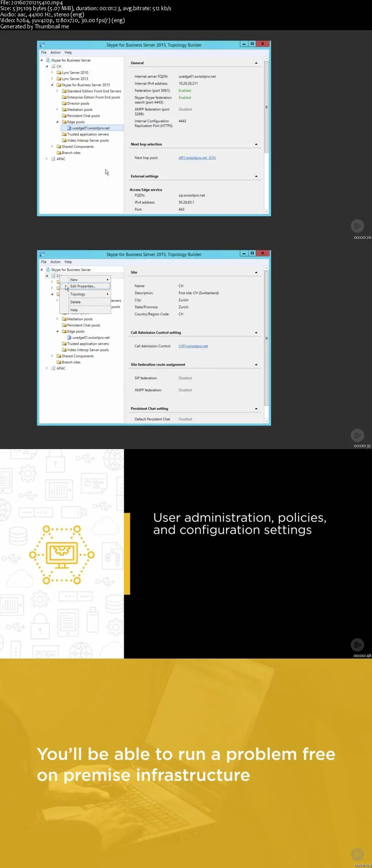
Task: Click the Skype for Business Server root icon in the General-details window
Action: [48, 60]
